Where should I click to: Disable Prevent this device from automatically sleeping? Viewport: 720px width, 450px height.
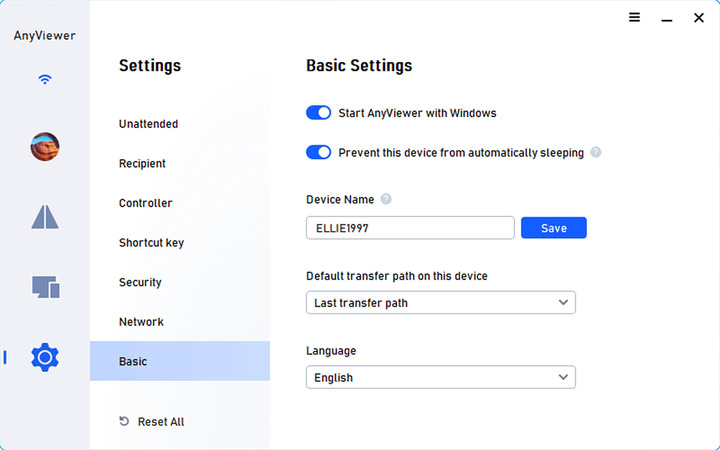(x=318, y=153)
